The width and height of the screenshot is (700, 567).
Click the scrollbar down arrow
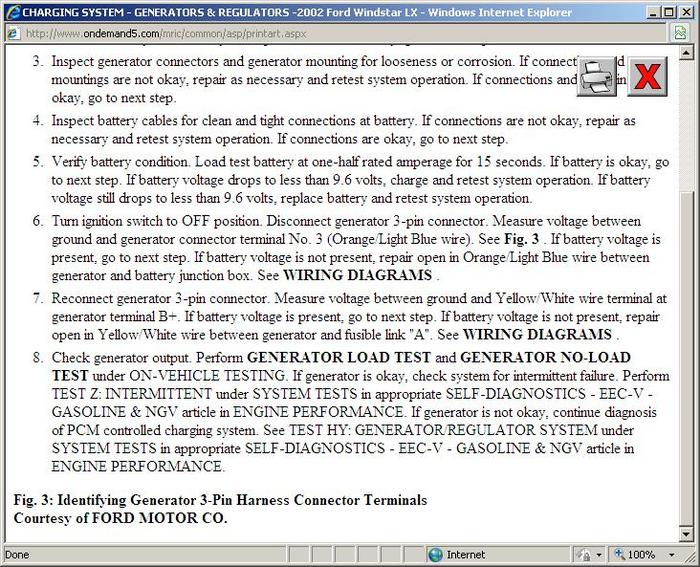click(x=686, y=534)
